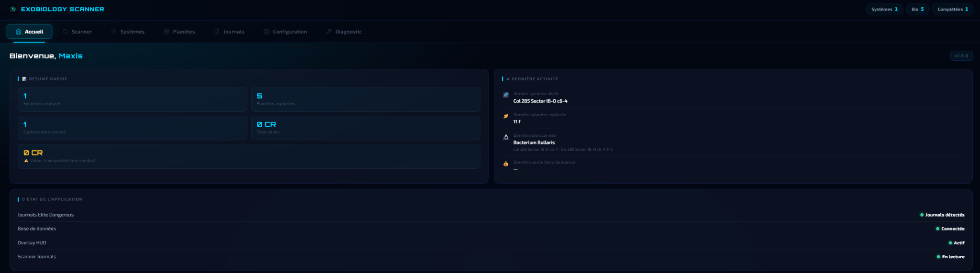Open the Systèmes tab

[x=128, y=32]
